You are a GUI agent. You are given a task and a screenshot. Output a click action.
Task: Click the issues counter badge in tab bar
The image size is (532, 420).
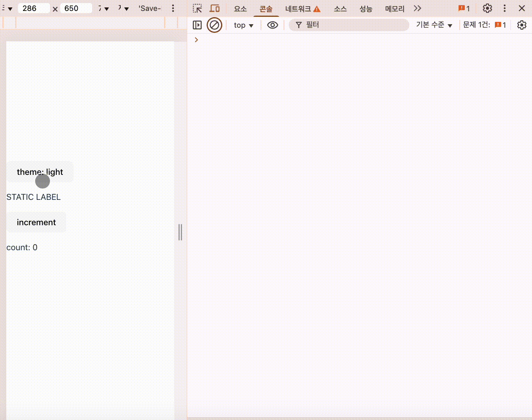(464, 8)
